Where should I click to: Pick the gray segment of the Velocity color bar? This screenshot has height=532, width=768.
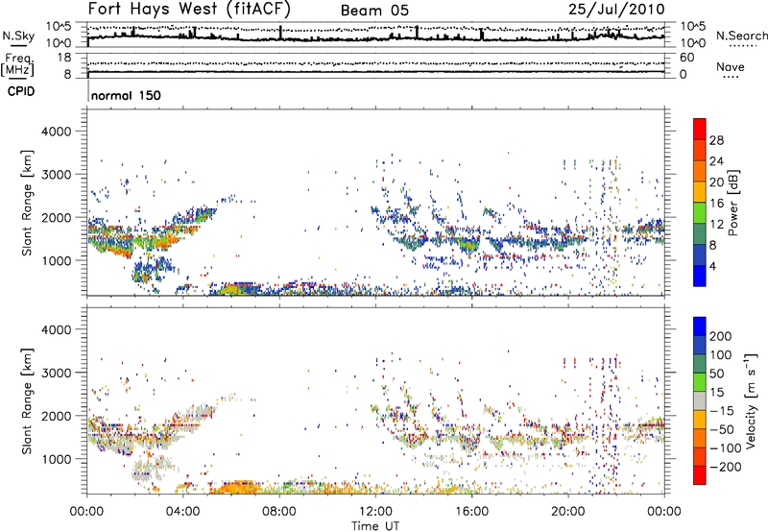[x=700, y=400]
